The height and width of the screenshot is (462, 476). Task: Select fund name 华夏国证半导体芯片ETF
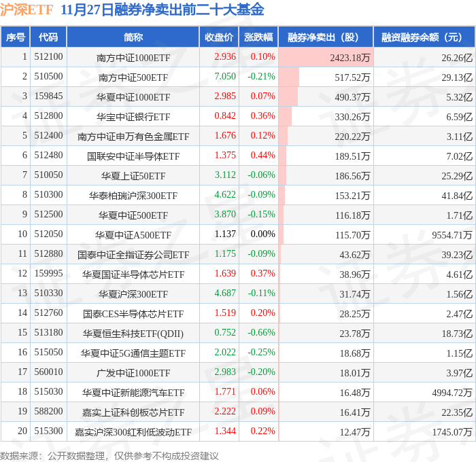click(x=133, y=274)
